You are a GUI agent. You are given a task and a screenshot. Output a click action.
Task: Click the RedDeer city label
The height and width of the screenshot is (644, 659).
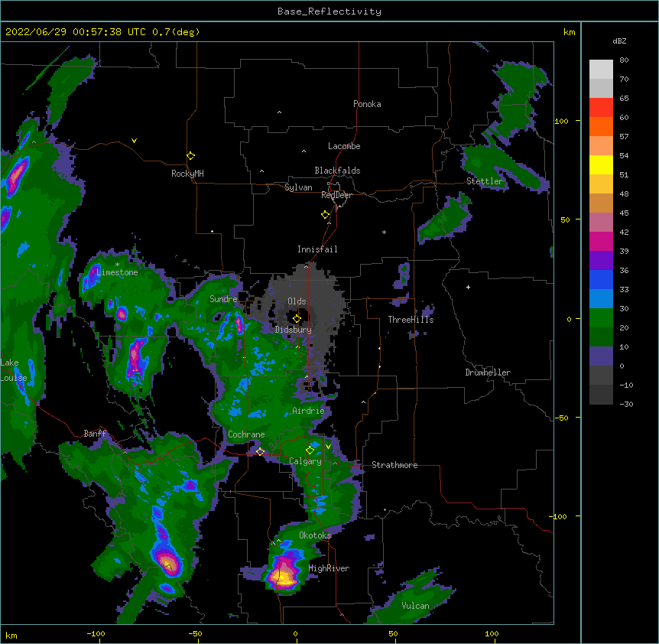[336, 195]
